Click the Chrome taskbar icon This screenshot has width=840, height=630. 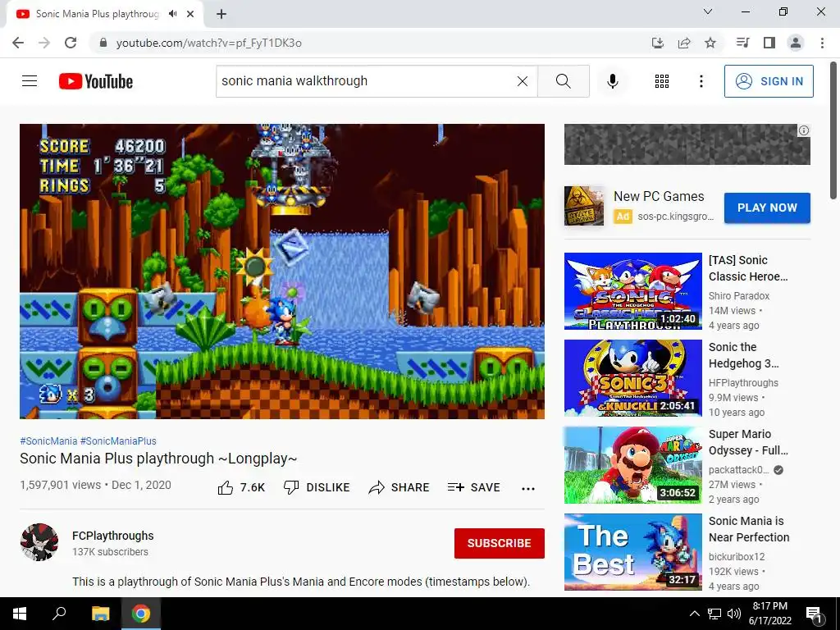point(141,614)
